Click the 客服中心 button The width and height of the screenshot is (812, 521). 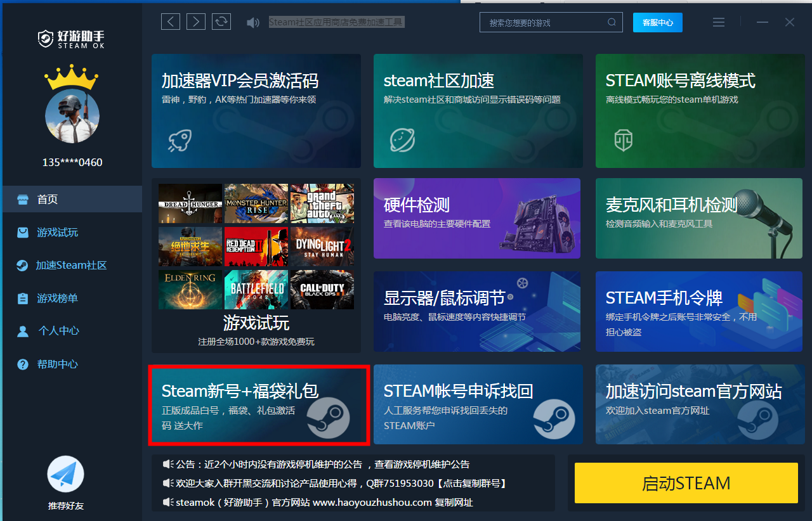(657, 23)
